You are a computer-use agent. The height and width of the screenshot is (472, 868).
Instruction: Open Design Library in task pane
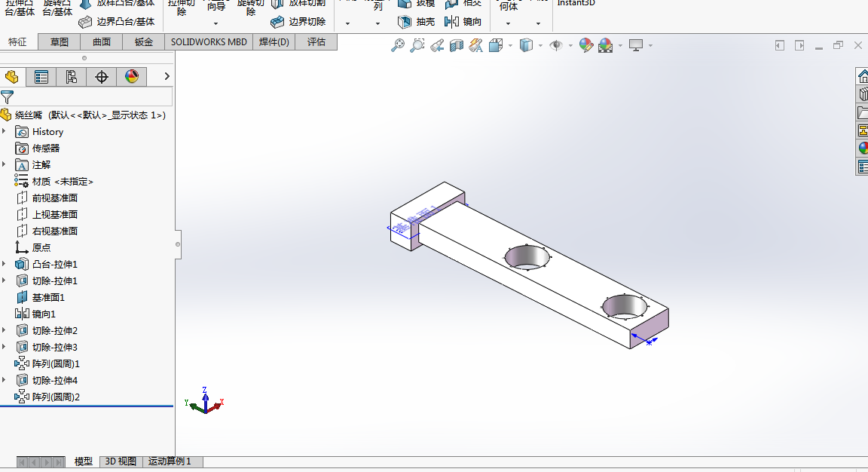[x=863, y=94]
